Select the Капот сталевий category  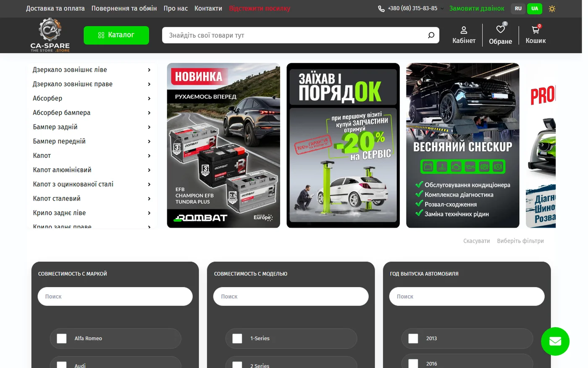click(57, 199)
